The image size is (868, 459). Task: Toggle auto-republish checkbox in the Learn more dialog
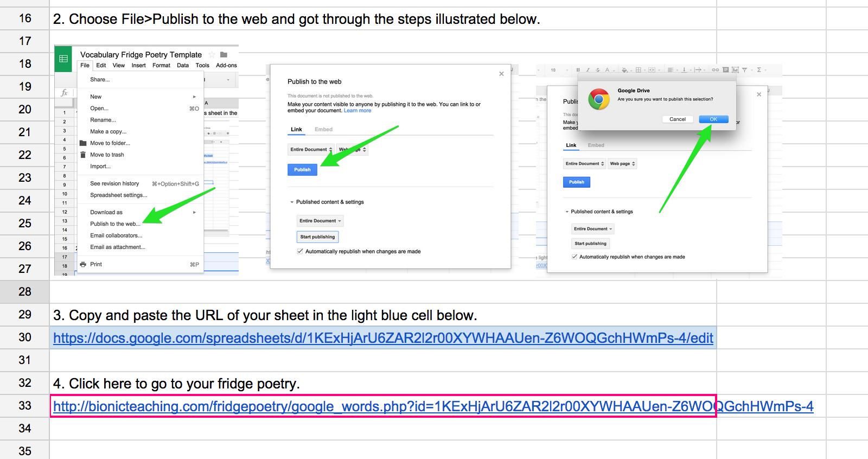tap(300, 251)
